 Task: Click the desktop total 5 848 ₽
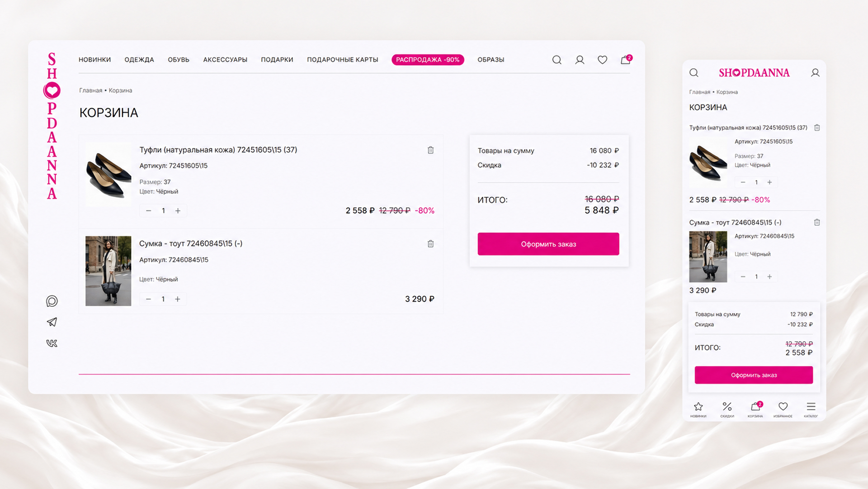pyautogui.click(x=602, y=210)
